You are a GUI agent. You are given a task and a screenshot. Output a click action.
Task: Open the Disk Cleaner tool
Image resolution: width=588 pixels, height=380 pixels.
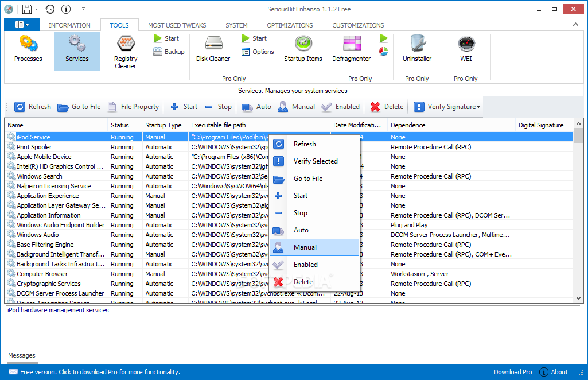(x=213, y=49)
